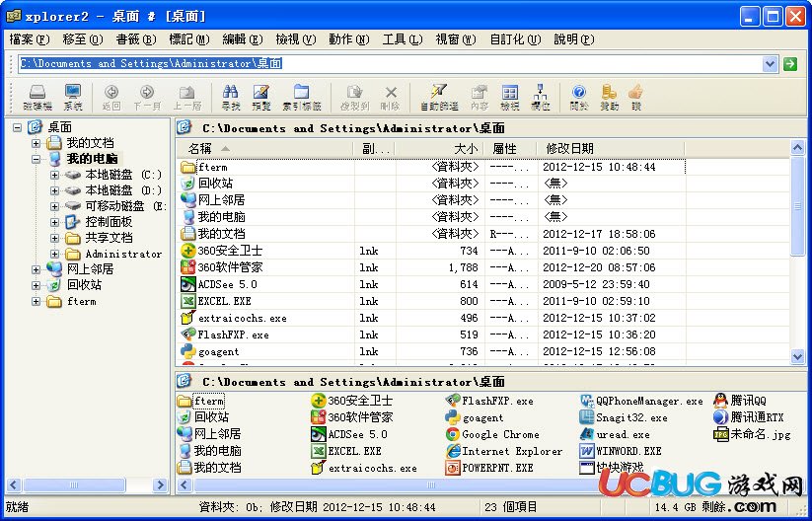Select FlashFXP.exe icon in bottom pane

453,401
